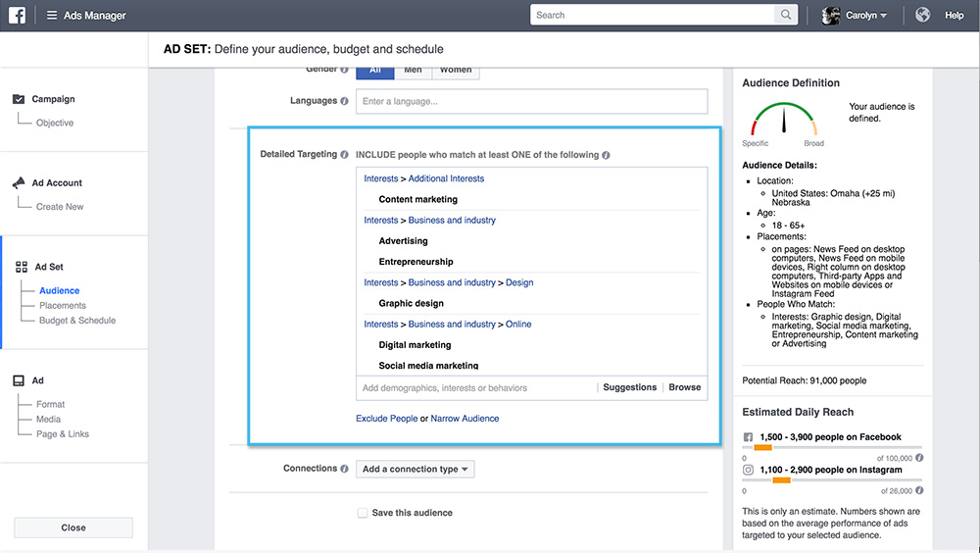Viewport: 980px width, 553px height.
Task: Focus the Enter a language field
Action: [532, 101]
